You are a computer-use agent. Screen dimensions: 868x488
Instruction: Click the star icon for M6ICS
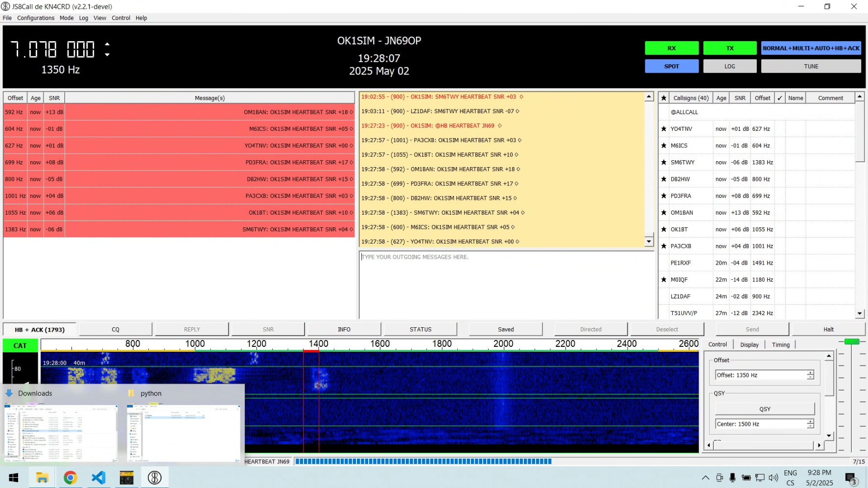(x=664, y=146)
